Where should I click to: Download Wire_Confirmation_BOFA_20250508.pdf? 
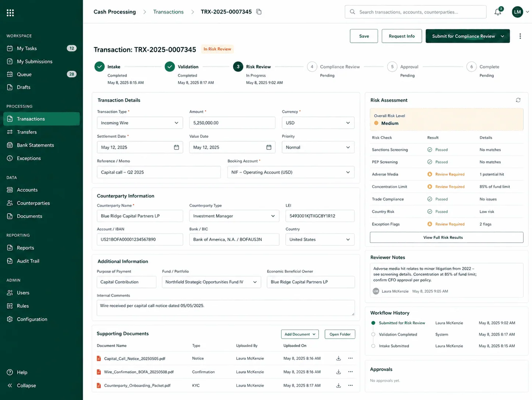click(x=339, y=372)
